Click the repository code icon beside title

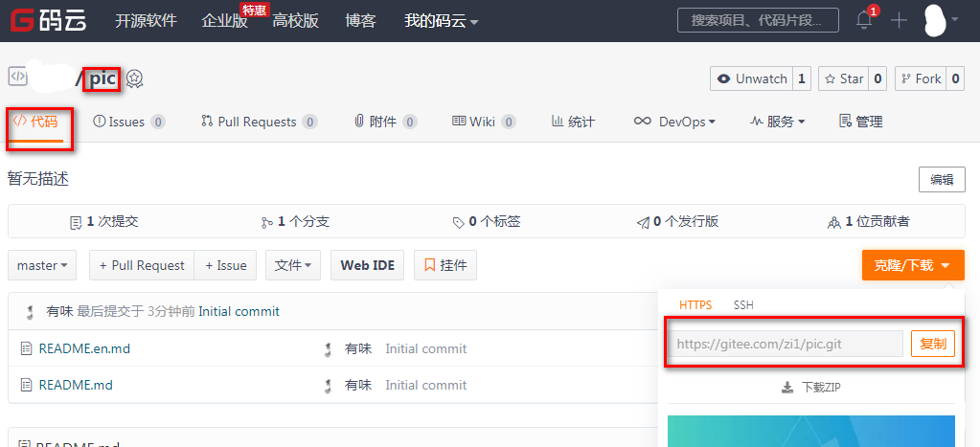(17, 77)
